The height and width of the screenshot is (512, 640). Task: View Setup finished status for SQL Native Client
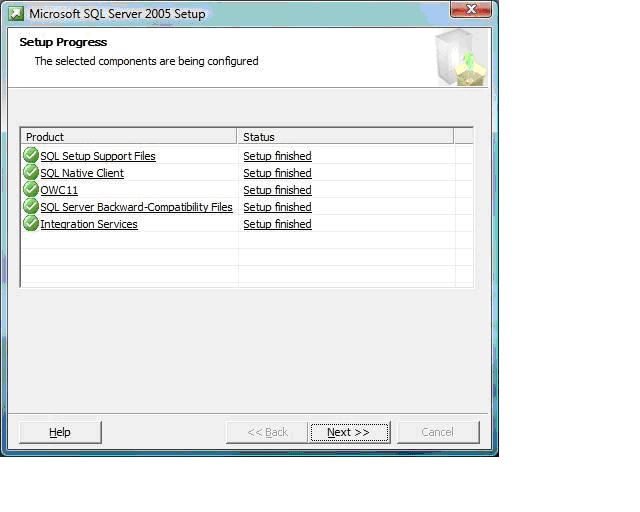pyautogui.click(x=277, y=173)
